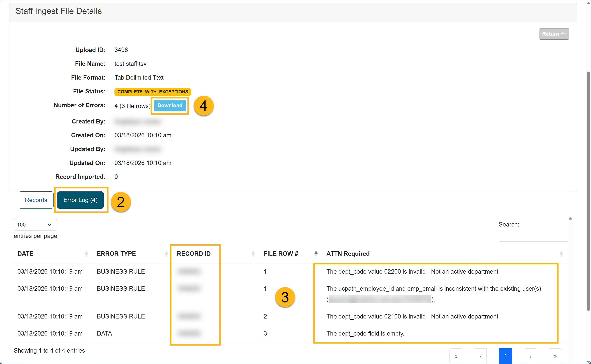Open the entries per page dropdown
Image resolution: width=591 pixels, height=364 pixels.
35,225
